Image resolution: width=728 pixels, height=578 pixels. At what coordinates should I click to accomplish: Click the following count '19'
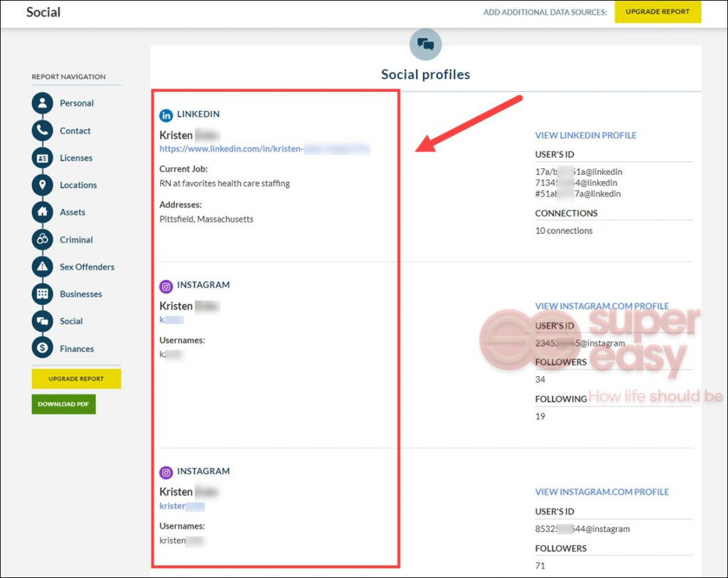click(540, 417)
